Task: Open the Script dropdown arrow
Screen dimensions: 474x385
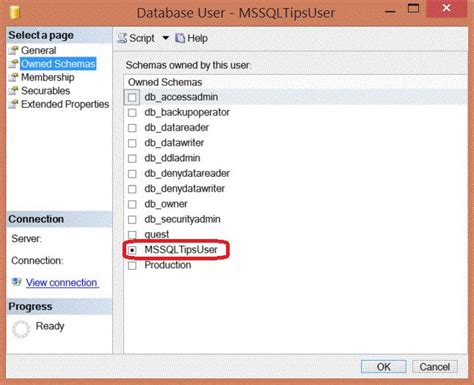Action: [x=165, y=38]
